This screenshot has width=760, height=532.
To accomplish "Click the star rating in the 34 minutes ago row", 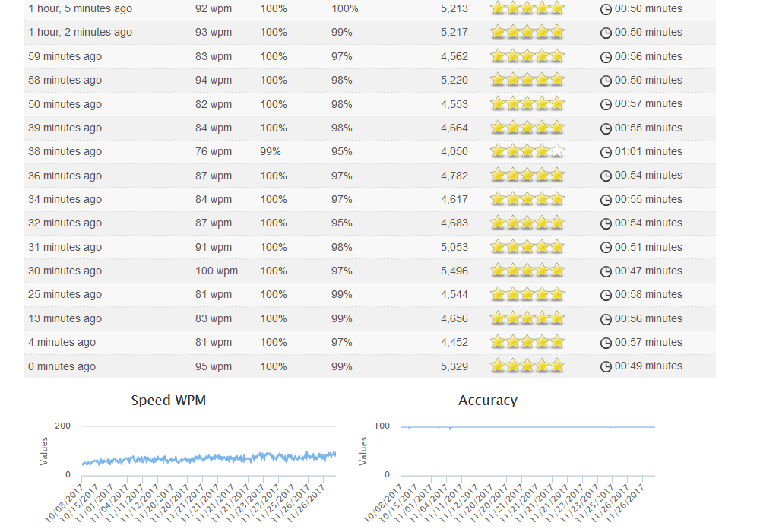I will 527,198.
